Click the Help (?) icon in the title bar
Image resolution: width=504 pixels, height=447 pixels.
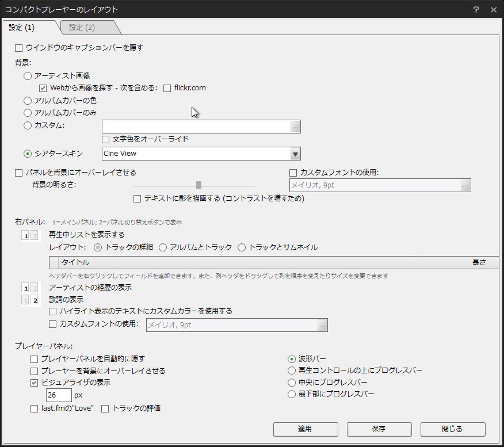[x=476, y=10]
